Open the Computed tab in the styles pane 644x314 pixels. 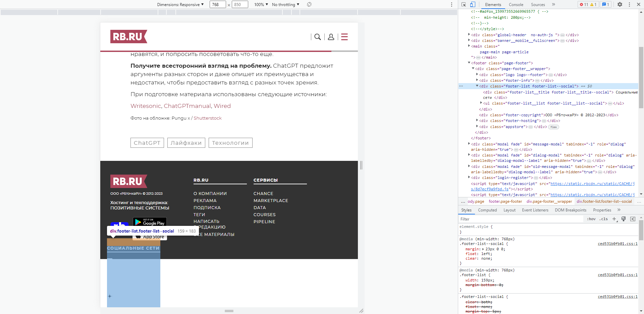487,210
